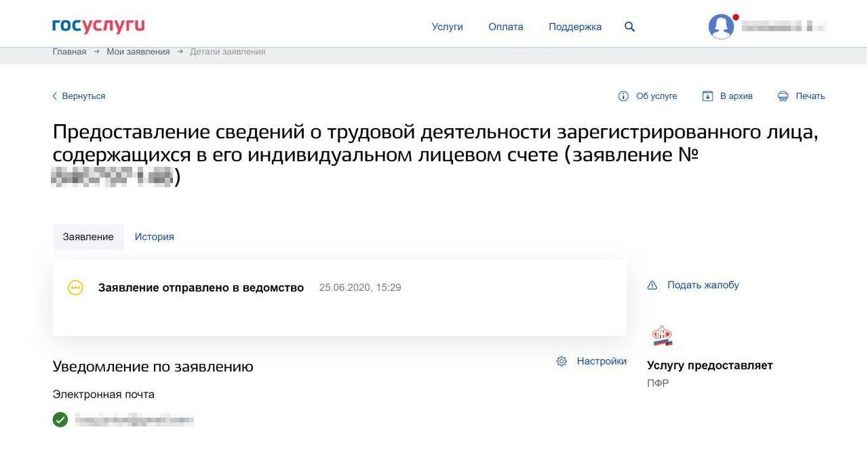Screen dimensions: 868x461
Task: Open site search magnifier icon
Action: (629, 27)
